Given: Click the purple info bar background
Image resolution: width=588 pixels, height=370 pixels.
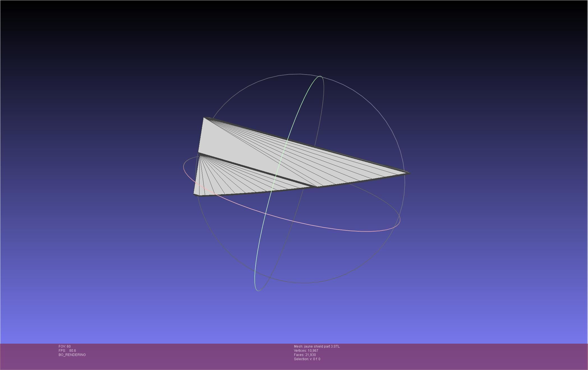Looking at the screenshot, I should [x=449, y=357].
